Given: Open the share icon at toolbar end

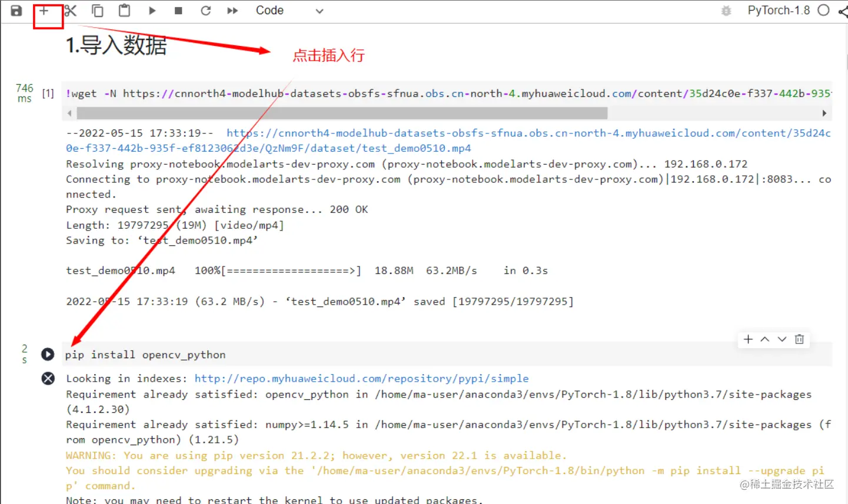Looking at the screenshot, I should coord(843,11).
